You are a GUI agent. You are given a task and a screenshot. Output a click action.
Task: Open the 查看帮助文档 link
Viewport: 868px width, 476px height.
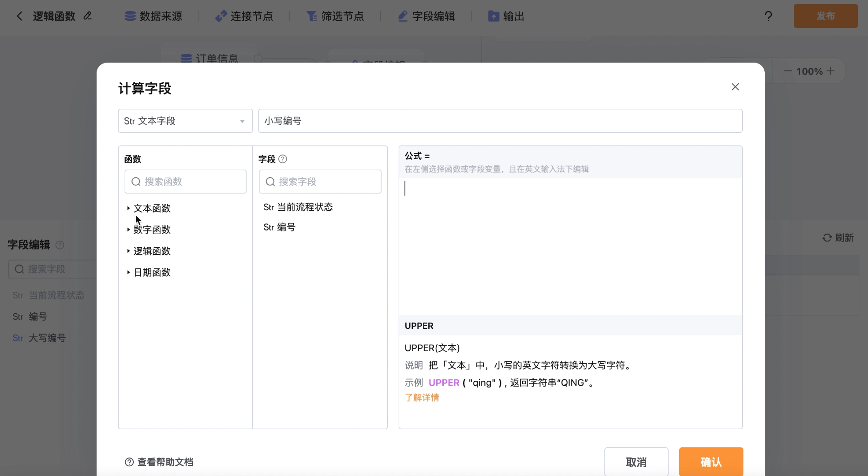(x=159, y=462)
